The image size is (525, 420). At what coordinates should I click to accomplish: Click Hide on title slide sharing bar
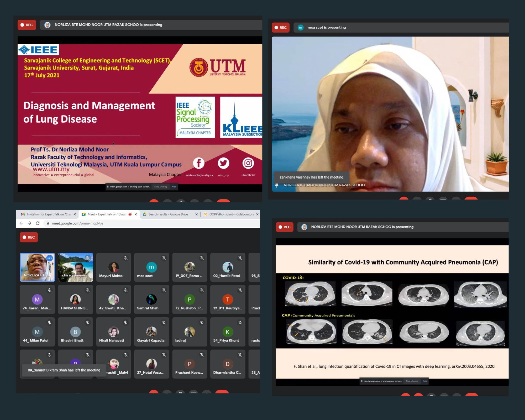pos(174,187)
